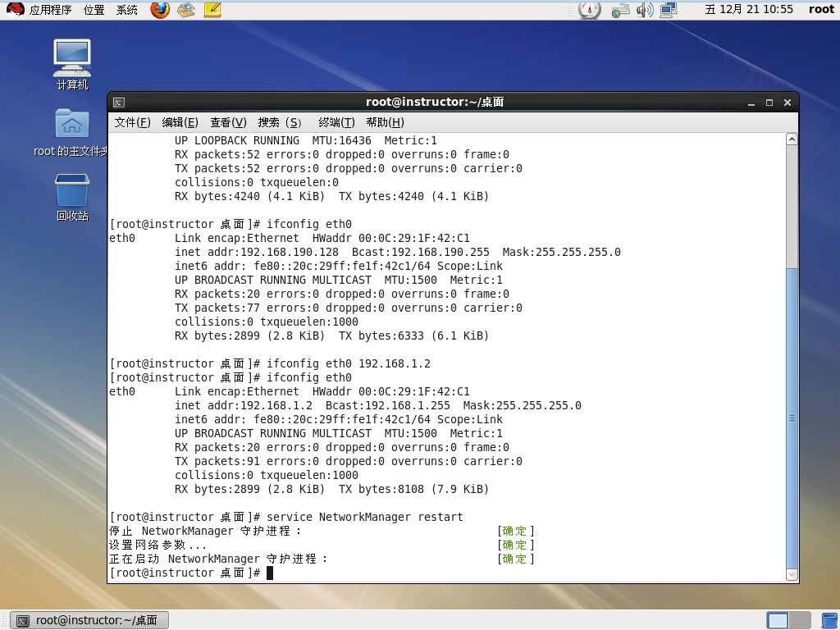The width and height of the screenshot is (840, 630).
Task: Click the terminal vertical scrollbar thumb
Action: 792,418
